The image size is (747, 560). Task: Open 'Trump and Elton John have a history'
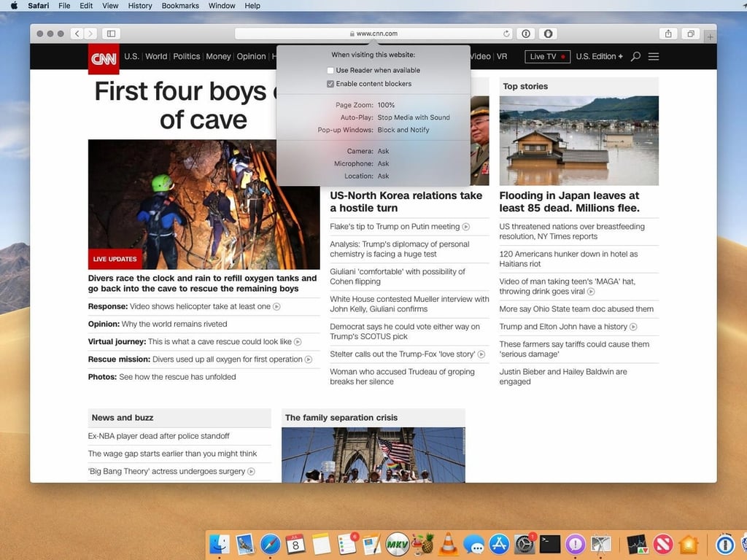tap(563, 327)
